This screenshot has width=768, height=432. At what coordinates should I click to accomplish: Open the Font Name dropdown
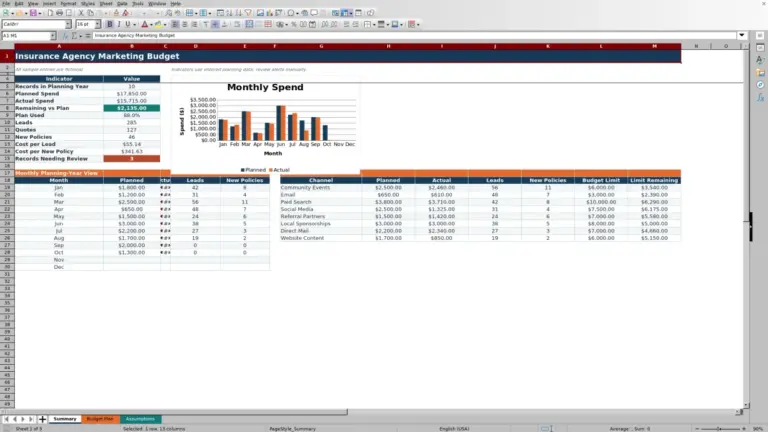(x=68, y=24)
